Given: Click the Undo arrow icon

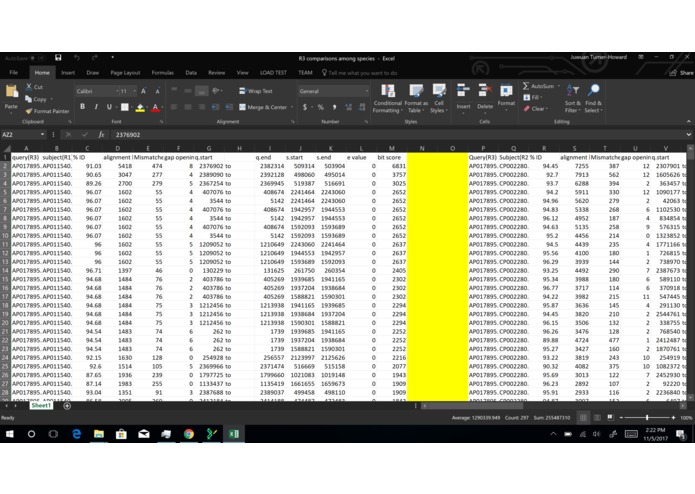Looking at the screenshot, I should click(77, 58).
